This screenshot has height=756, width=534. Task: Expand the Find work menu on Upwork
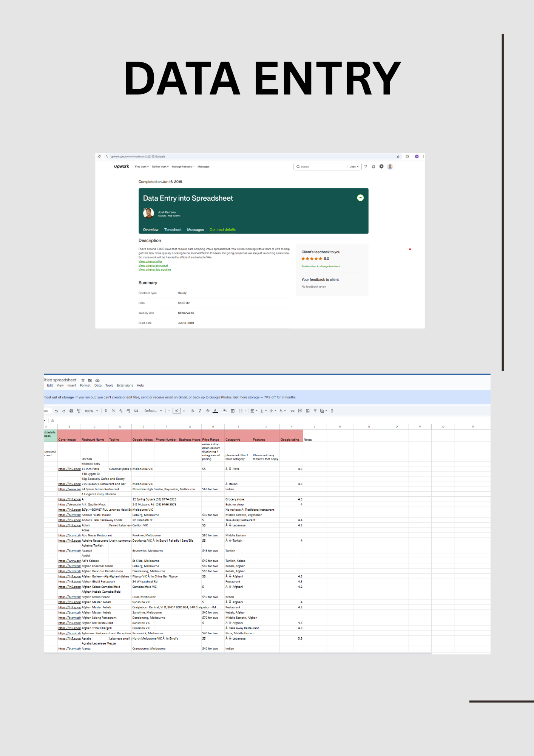pos(142,167)
